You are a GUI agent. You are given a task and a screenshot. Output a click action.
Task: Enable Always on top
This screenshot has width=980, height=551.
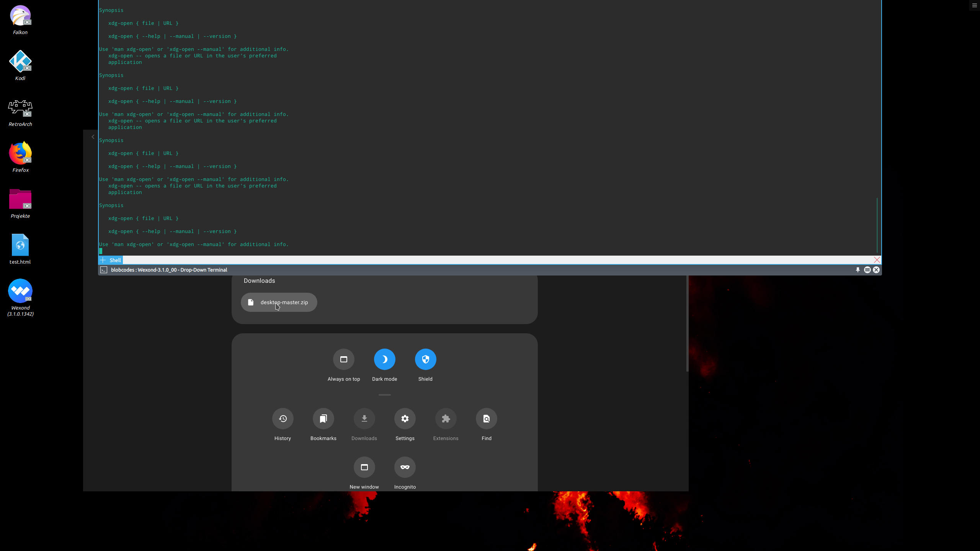(x=343, y=359)
